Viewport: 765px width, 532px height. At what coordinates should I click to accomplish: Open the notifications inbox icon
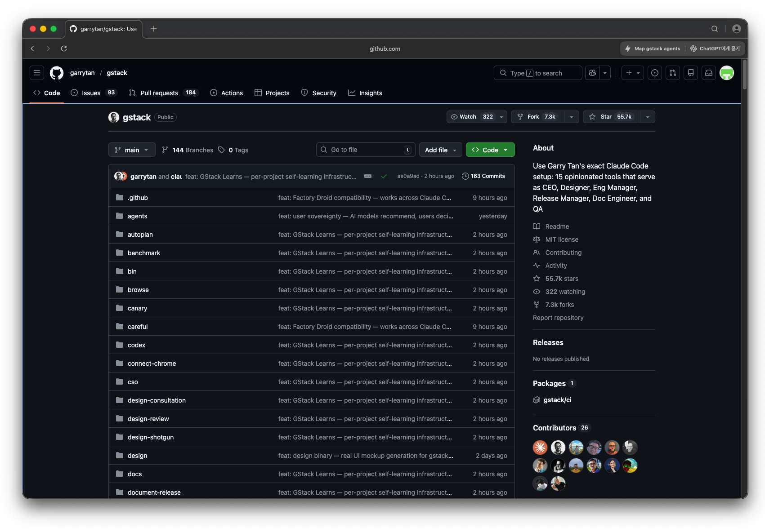click(x=709, y=73)
